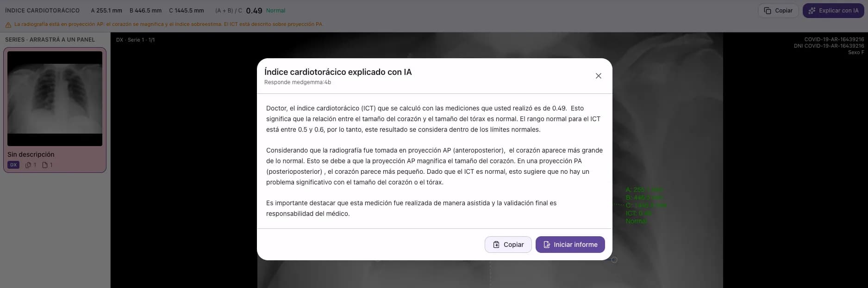This screenshot has width=868, height=288.
Task: Click the A 255.1 mm measurement value
Action: [x=106, y=11]
